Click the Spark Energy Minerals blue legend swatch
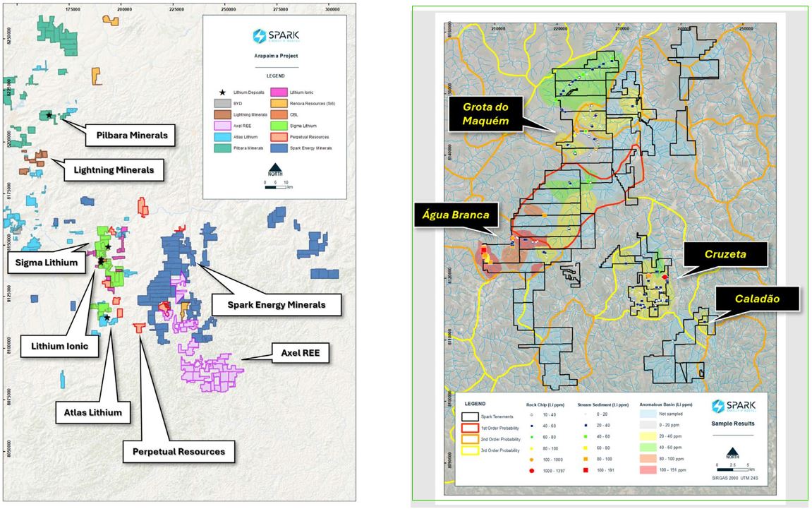 coord(279,148)
